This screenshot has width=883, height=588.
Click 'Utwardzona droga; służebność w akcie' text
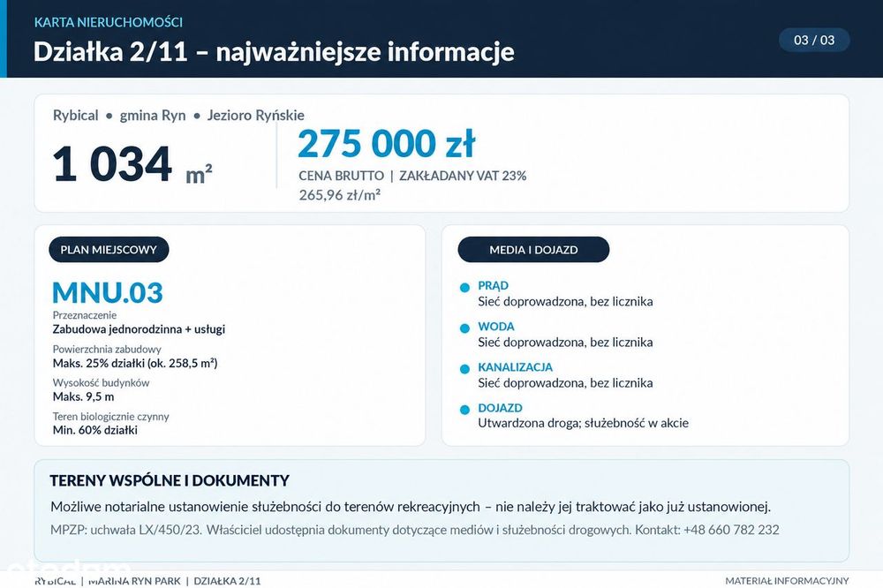[x=584, y=423]
